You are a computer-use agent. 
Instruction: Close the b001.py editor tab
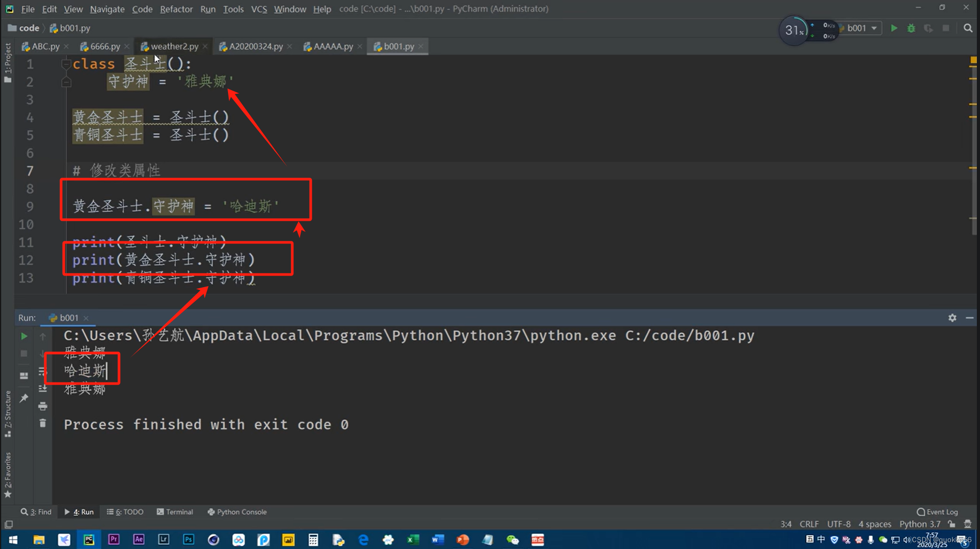(x=421, y=47)
